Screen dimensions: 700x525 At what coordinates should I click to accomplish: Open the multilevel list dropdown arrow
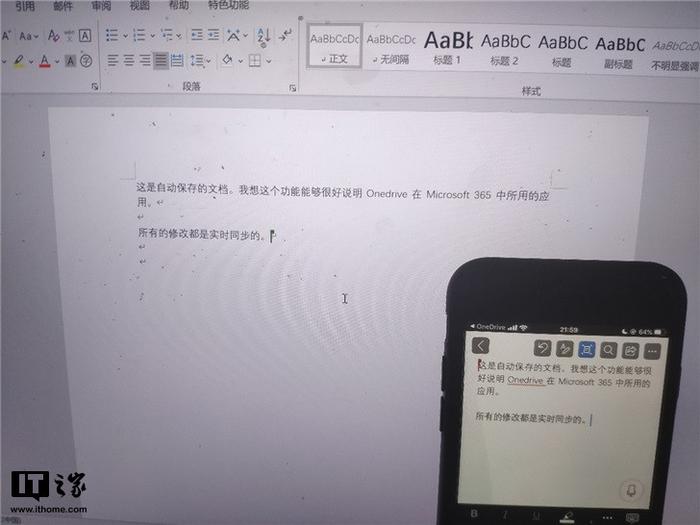179,36
